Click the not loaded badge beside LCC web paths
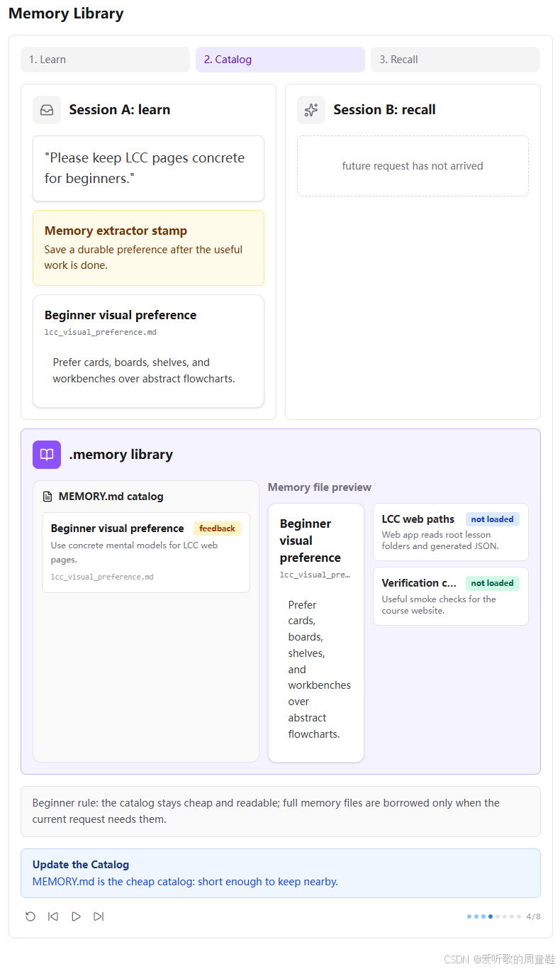560x969 pixels. pos(493,519)
